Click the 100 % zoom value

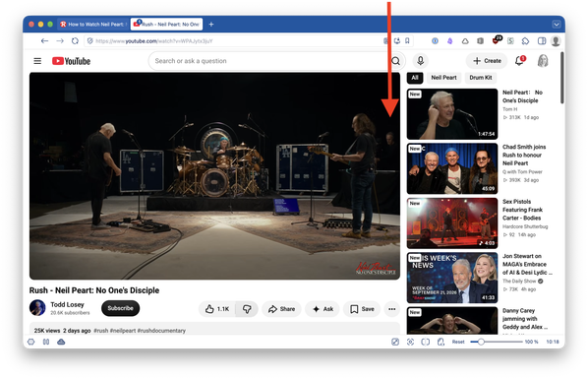click(x=531, y=342)
